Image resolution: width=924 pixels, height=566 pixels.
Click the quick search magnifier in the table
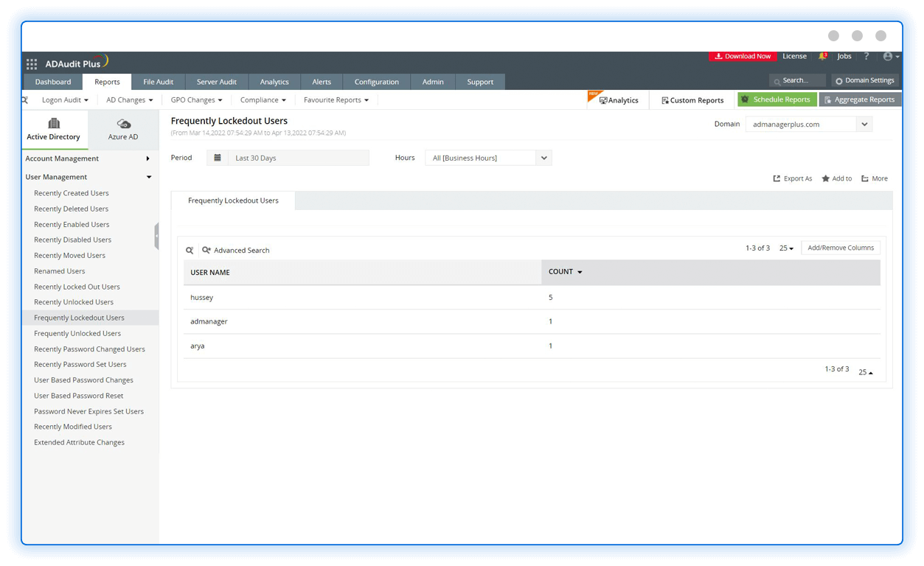[190, 250]
